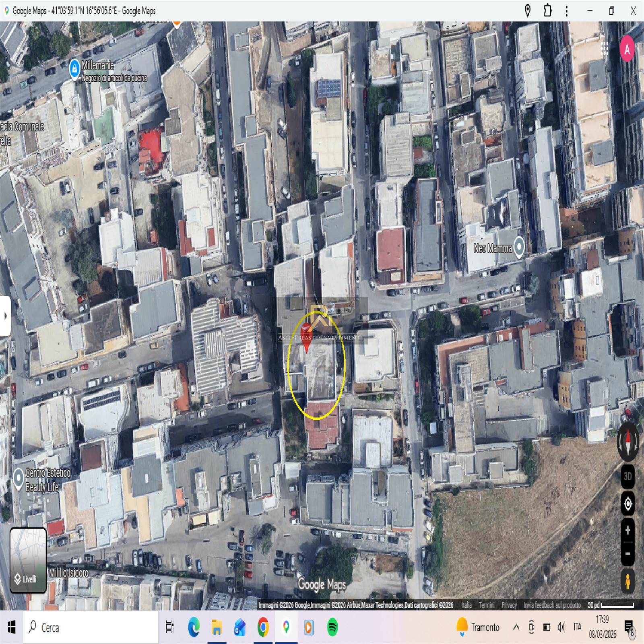Expand the collapsed side panel arrow
644x644 pixels.
click(x=5, y=316)
